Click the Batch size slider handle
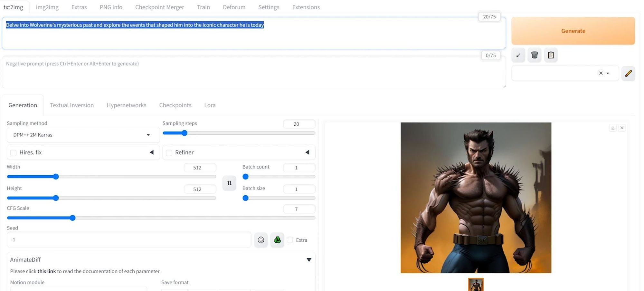Viewport: 644px width, 291px height. coord(245,198)
